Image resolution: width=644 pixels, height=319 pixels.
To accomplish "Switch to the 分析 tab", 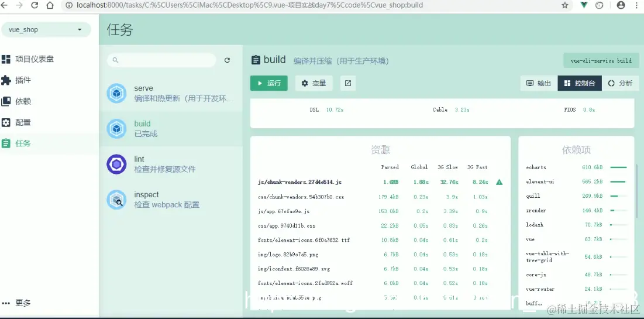I will tap(620, 83).
